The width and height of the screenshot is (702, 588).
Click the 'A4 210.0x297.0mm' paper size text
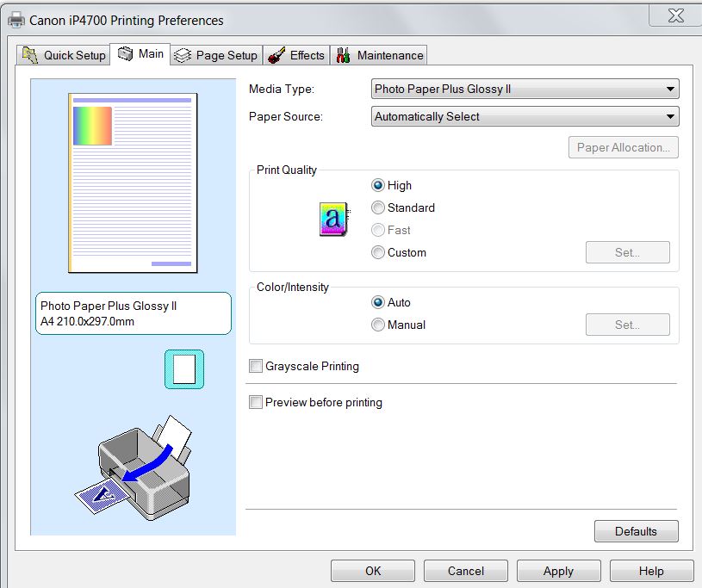[x=87, y=321]
